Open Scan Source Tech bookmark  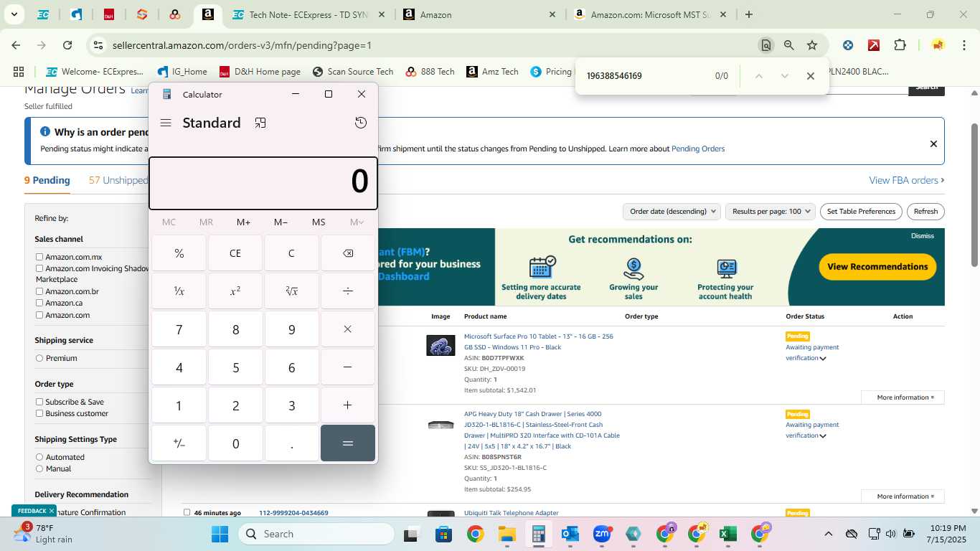point(353,72)
